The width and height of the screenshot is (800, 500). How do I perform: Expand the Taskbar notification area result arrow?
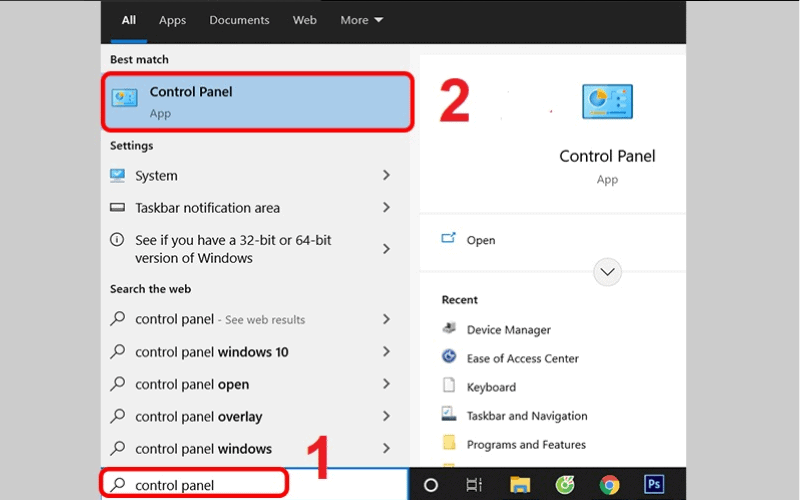tap(386, 208)
